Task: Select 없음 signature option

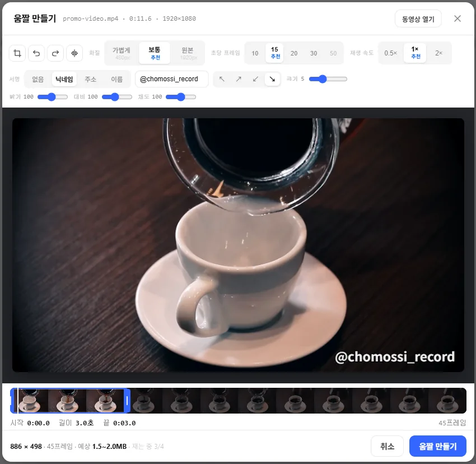Action: click(x=38, y=80)
